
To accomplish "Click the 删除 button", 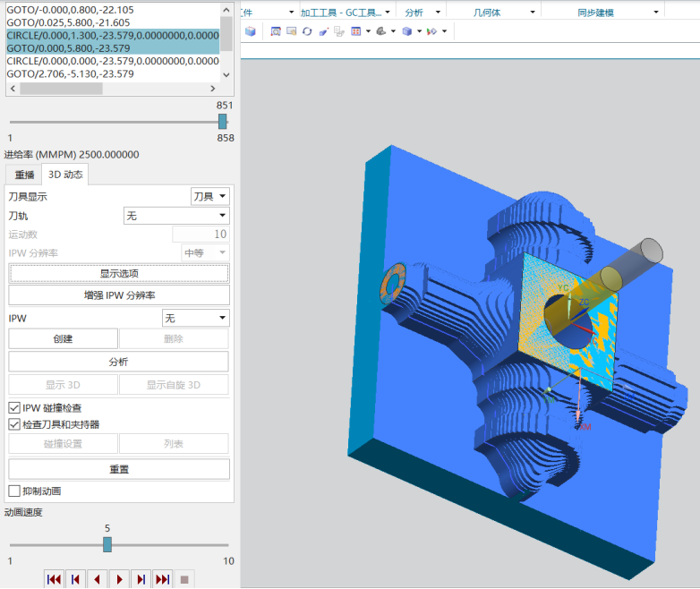I will tap(174, 339).
